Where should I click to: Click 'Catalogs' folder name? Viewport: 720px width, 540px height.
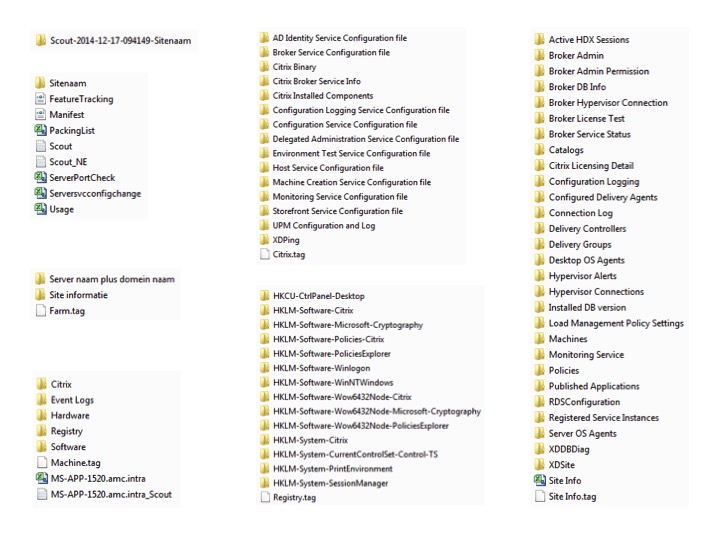pos(566,150)
